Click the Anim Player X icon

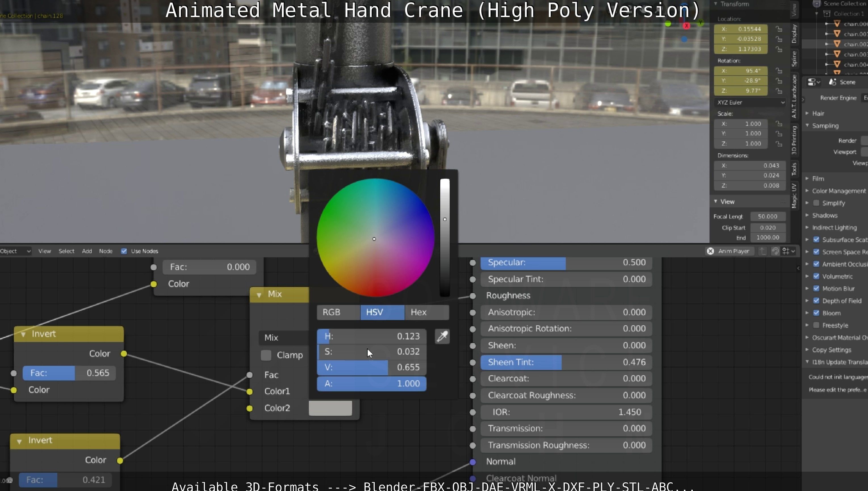pyautogui.click(x=710, y=251)
